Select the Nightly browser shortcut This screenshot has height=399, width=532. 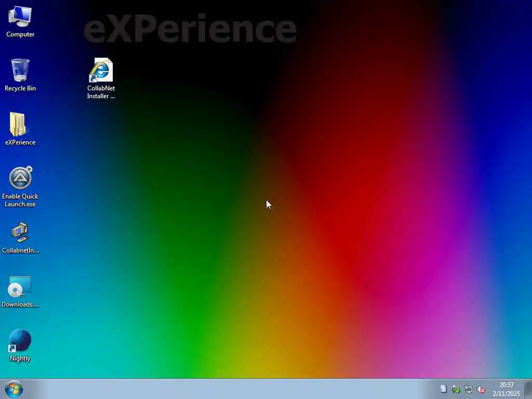point(20,345)
